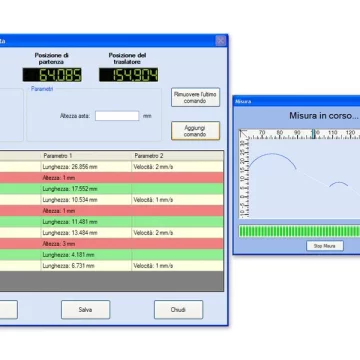The height and width of the screenshot is (360, 360).
Task: Select the red Altezza: 3 mm row
Action: pyautogui.click(x=111, y=244)
